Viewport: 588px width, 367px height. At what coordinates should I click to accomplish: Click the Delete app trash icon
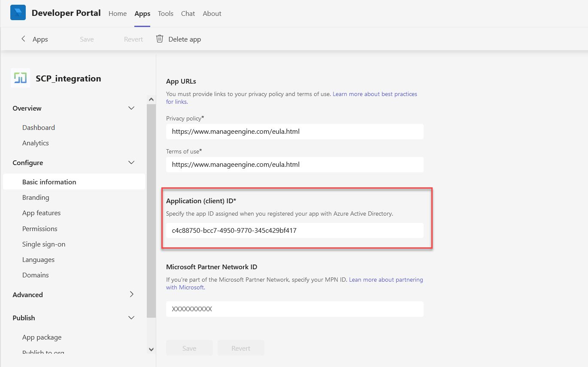coord(160,39)
